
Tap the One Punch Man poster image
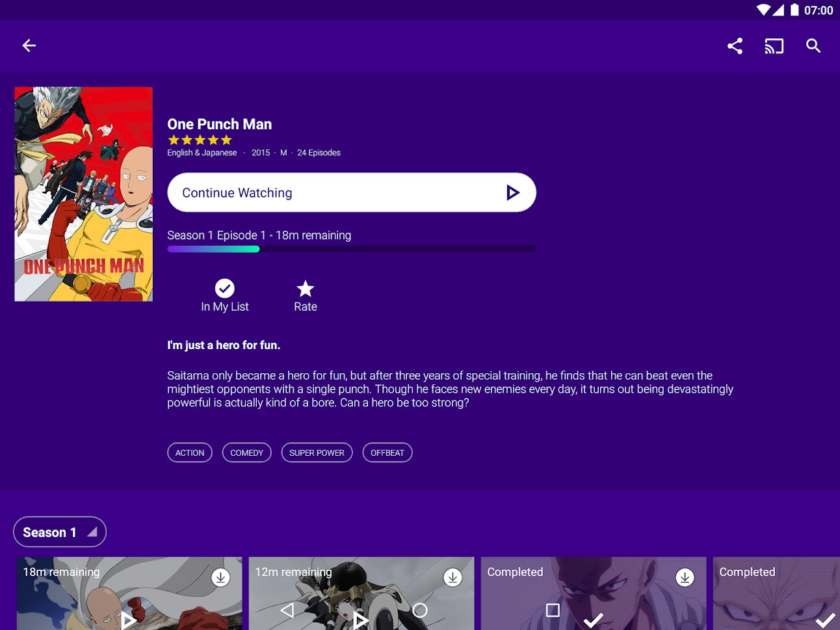84,194
